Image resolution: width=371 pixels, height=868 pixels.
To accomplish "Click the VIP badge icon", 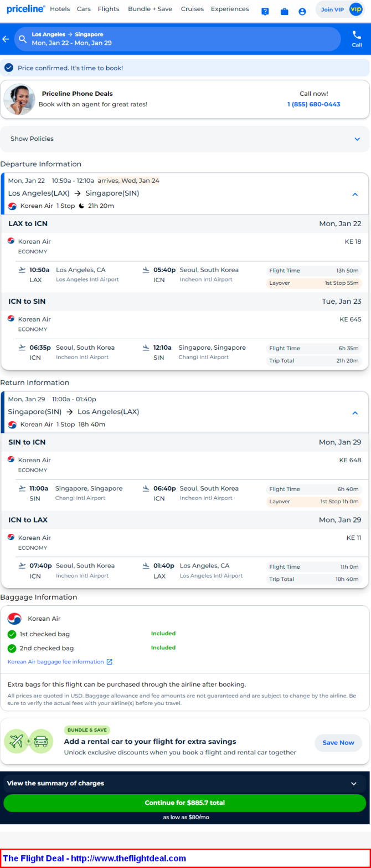I will click(x=355, y=9).
